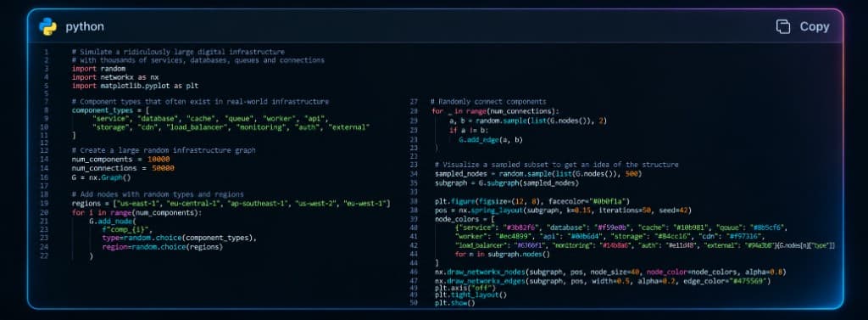Click comment "# Simulate a ridiculously large digital infrastructure"
Screen dimensions: 868x320
[178, 52]
